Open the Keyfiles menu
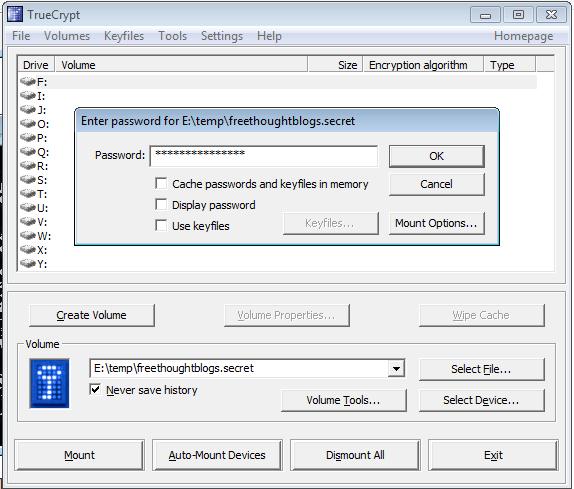574x489 pixels. tap(124, 36)
